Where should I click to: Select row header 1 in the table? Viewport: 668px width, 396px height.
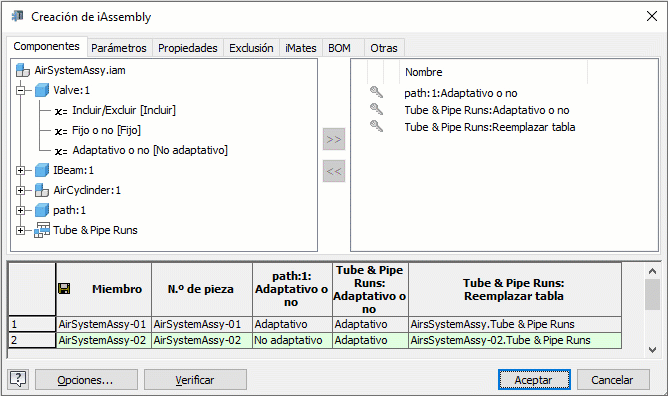32,324
